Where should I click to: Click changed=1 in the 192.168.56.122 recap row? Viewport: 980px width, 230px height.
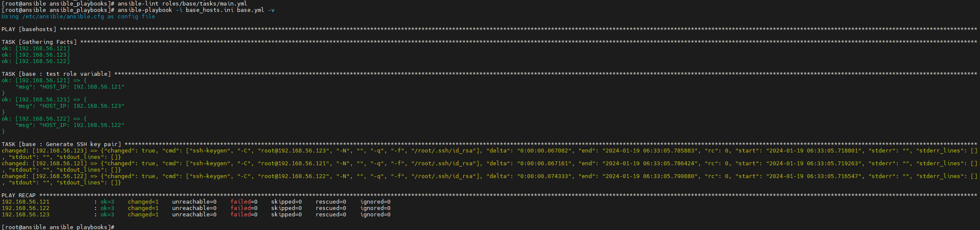tap(143, 208)
